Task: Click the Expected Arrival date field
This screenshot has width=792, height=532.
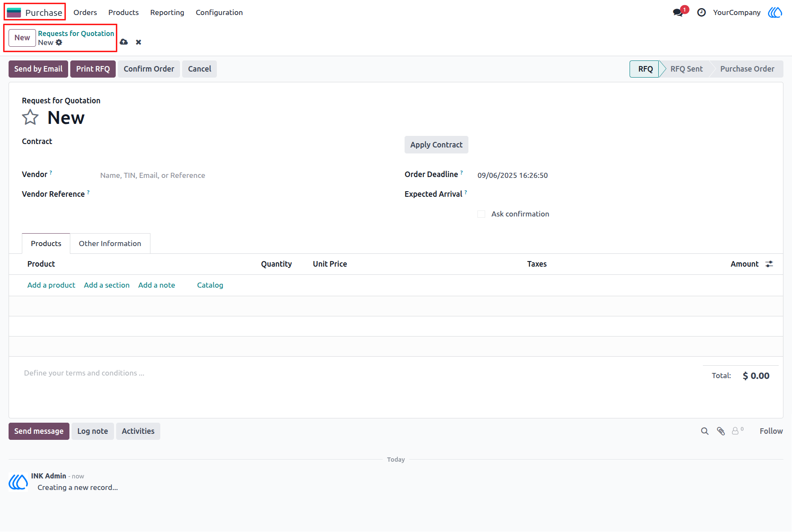Action: point(623,195)
